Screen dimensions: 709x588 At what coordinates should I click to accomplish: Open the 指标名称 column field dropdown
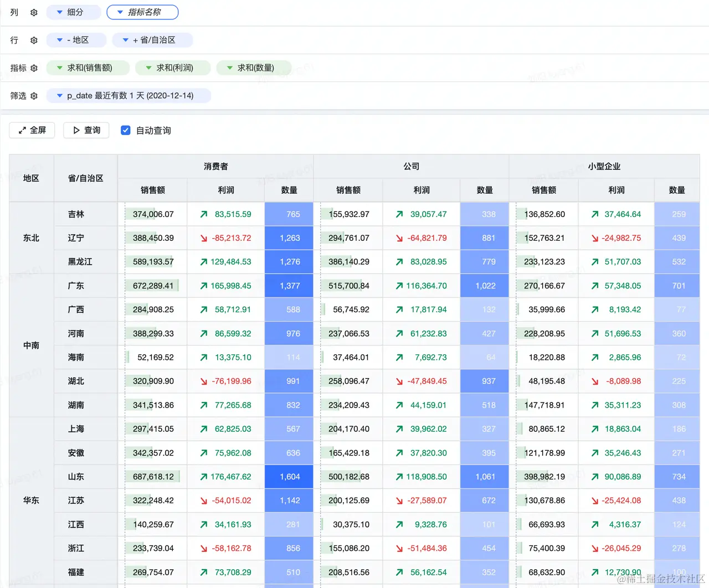[142, 12]
